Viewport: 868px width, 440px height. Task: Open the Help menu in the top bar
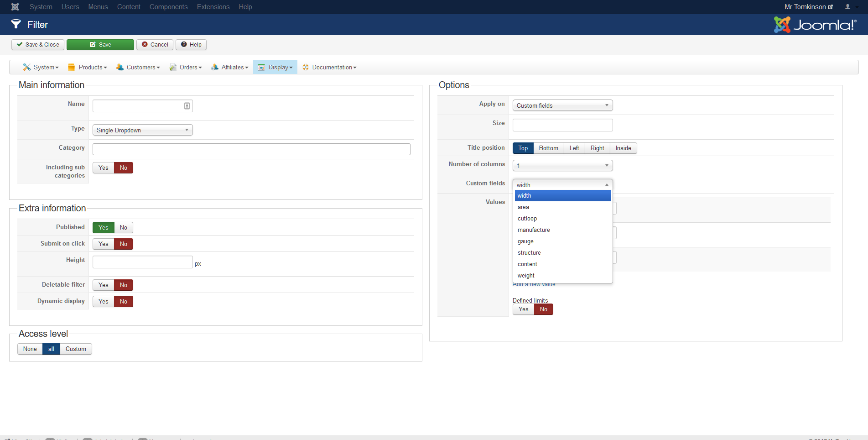coord(245,7)
